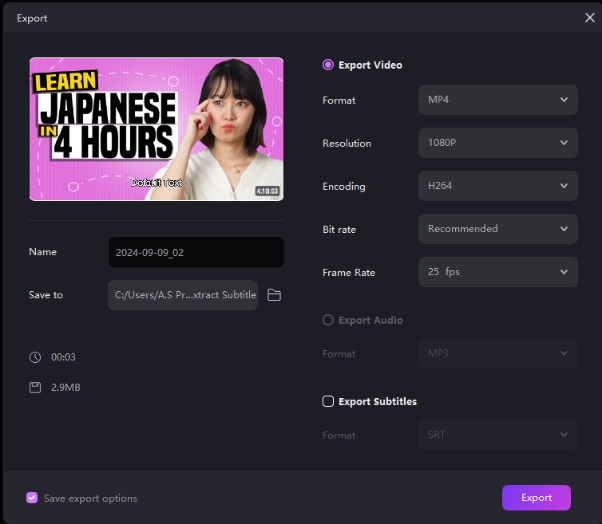Click the Save to path field
This screenshot has width=602, height=524.
click(184, 295)
